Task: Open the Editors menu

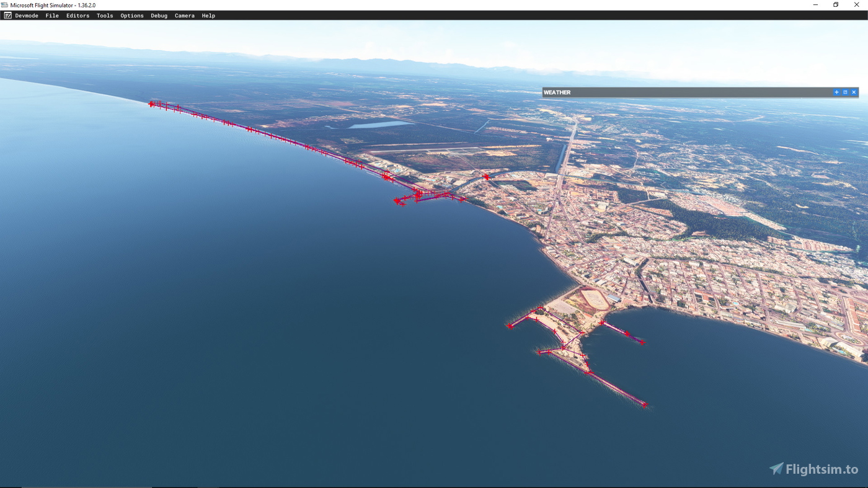Action: pyautogui.click(x=77, y=15)
